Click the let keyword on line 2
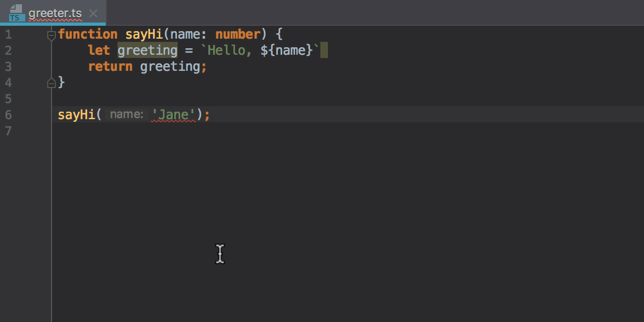 pyautogui.click(x=99, y=50)
